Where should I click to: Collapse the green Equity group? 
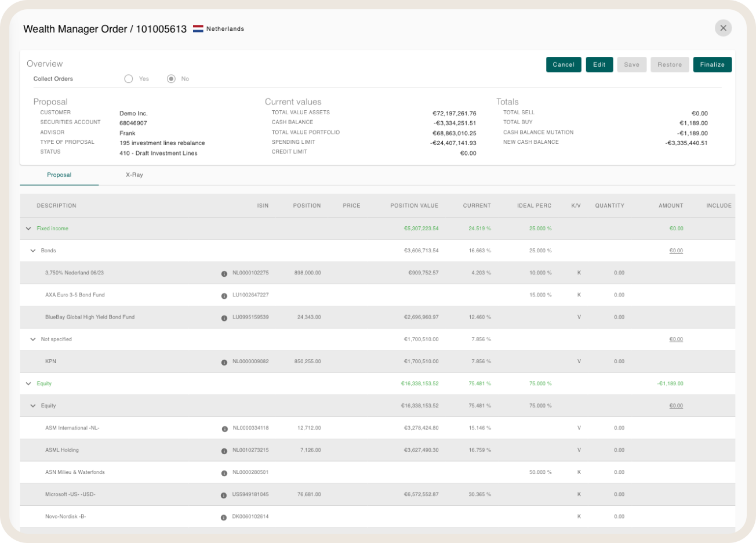28,383
